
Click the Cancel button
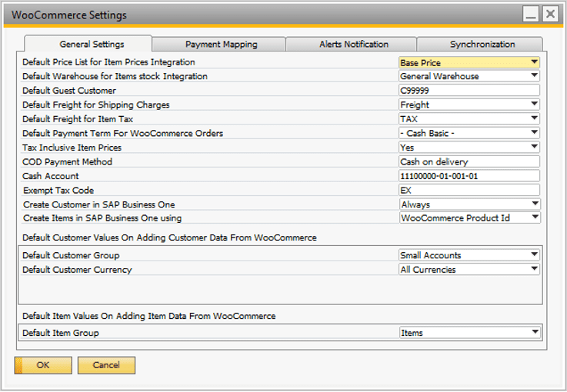point(106,365)
